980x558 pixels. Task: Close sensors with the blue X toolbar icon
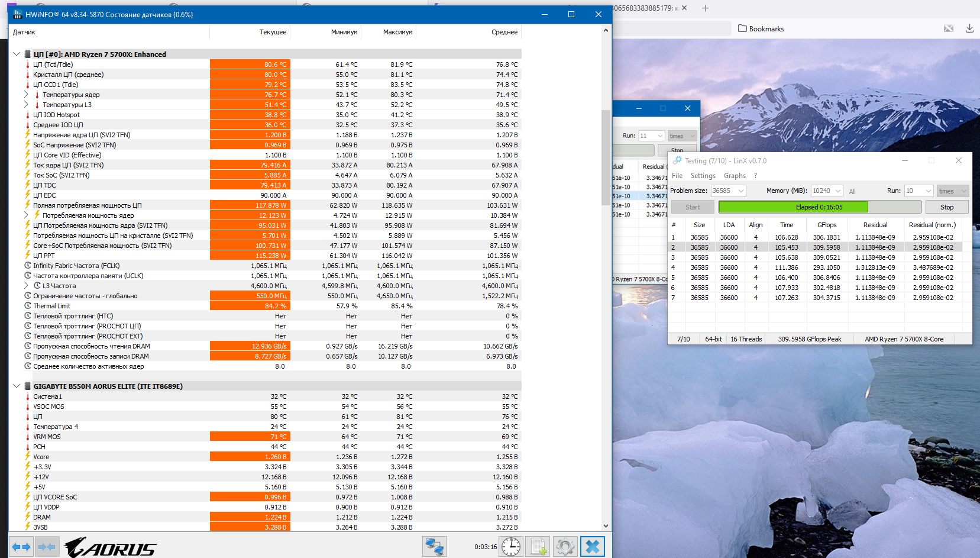tap(593, 547)
